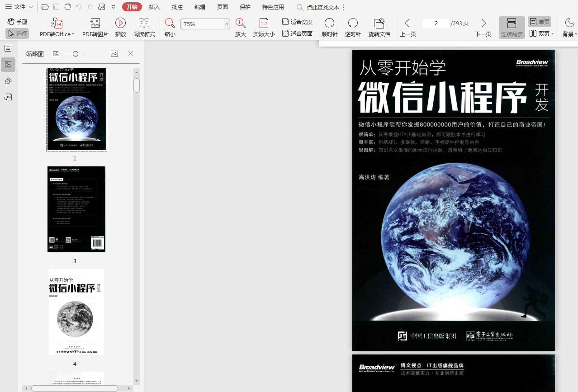This screenshot has height=392, width=578.
Task: Expand the 双页 view options arrow
Action: [x=552, y=34]
